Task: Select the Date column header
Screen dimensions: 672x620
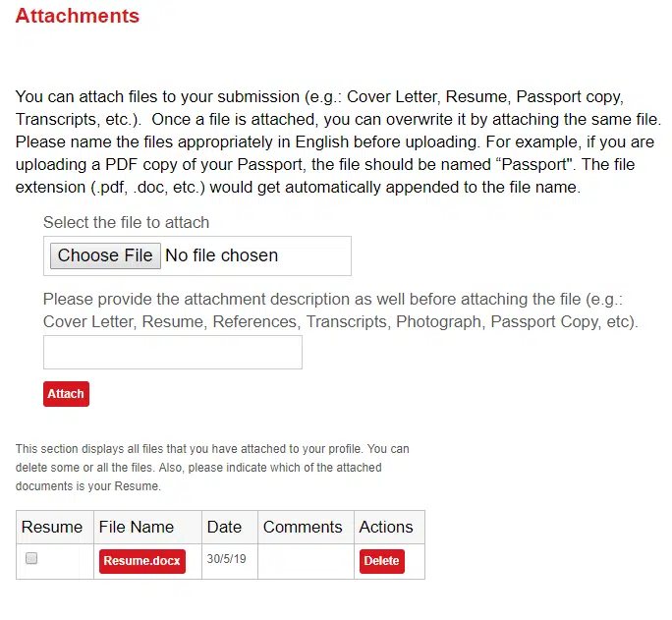Action: [224, 527]
